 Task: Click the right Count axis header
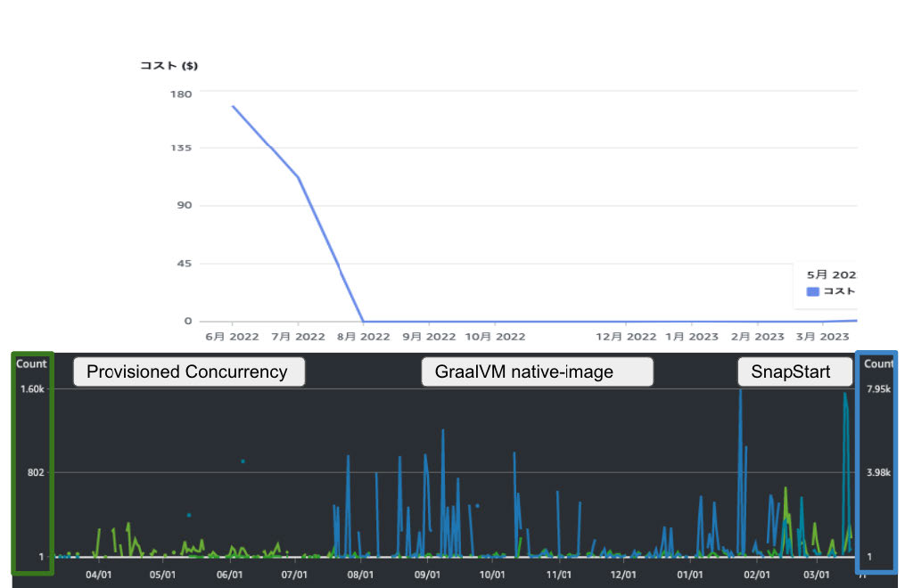point(877,363)
